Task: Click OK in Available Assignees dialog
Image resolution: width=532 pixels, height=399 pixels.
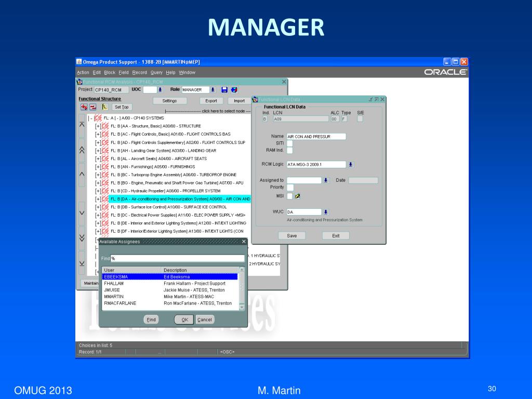Action: pyautogui.click(x=184, y=320)
